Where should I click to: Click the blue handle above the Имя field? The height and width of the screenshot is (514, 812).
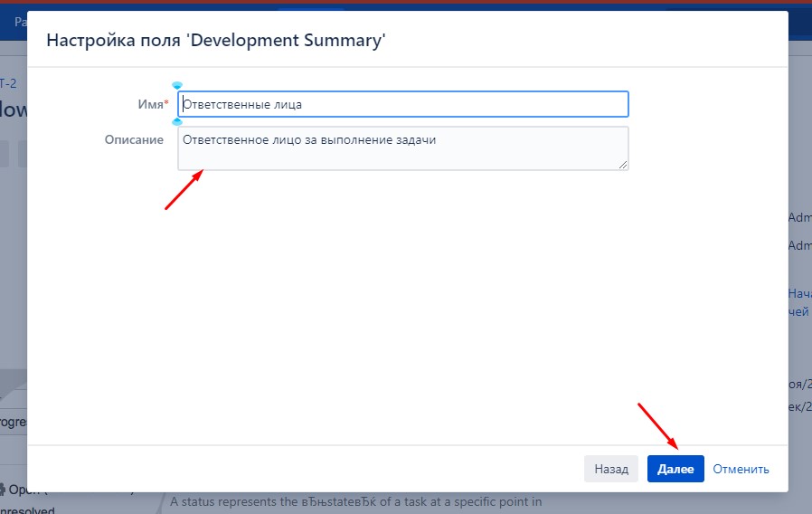click(x=177, y=85)
